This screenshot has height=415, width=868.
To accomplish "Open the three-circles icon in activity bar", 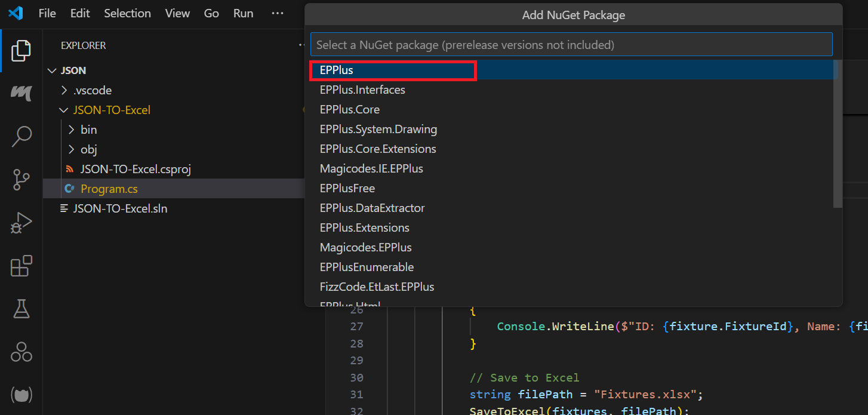I will click(x=21, y=352).
